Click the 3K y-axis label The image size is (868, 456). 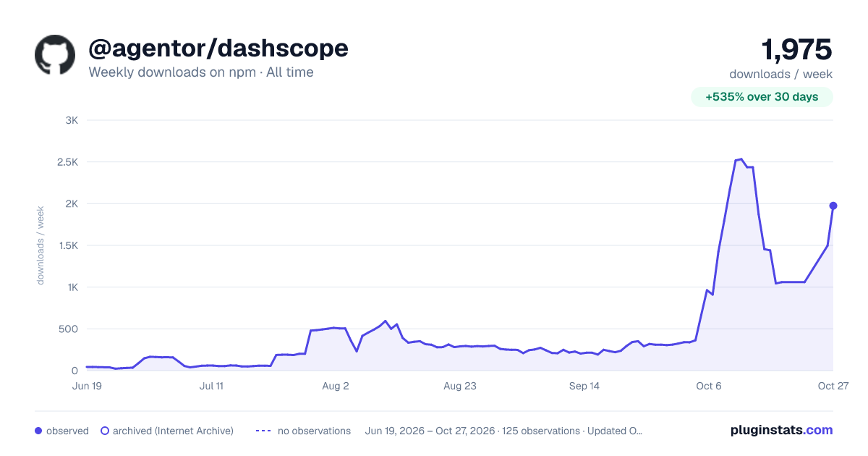pyautogui.click(x=72, y=120)
